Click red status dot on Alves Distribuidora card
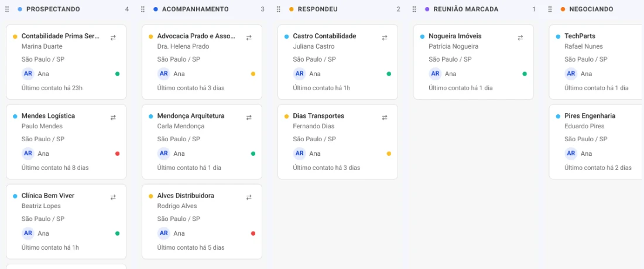The width and height of the screenshot is (644, 269). (x=253, y=234)
